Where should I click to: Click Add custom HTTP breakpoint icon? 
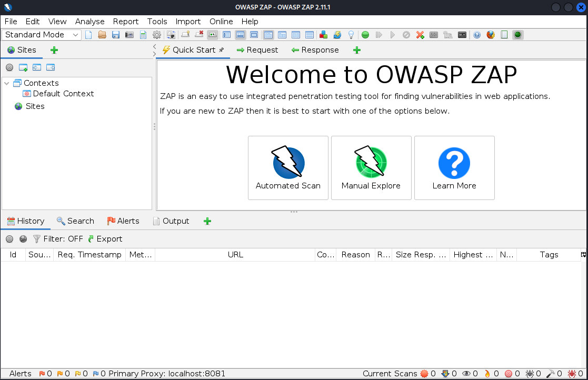click(x=420, y=35)
